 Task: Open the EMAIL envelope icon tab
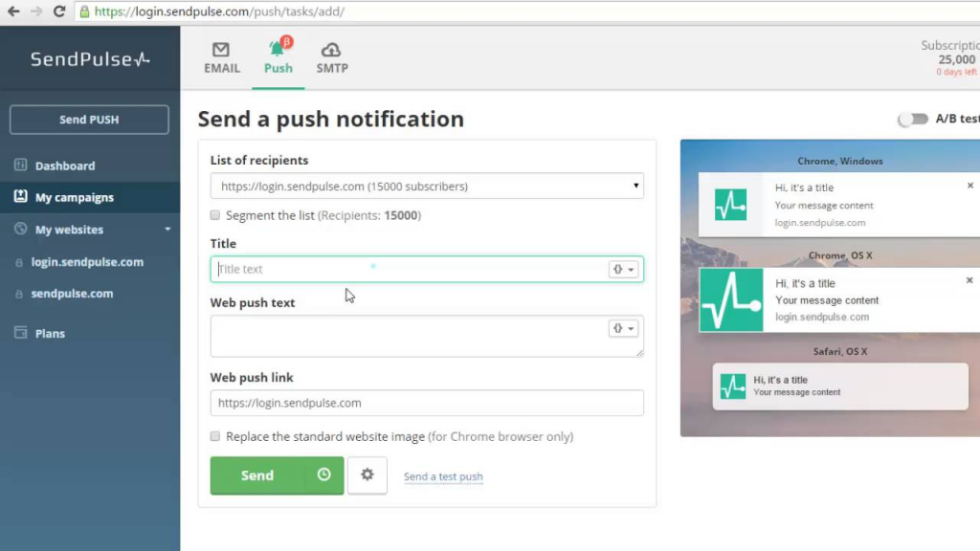pyautogui.click(x=221, y=50)
